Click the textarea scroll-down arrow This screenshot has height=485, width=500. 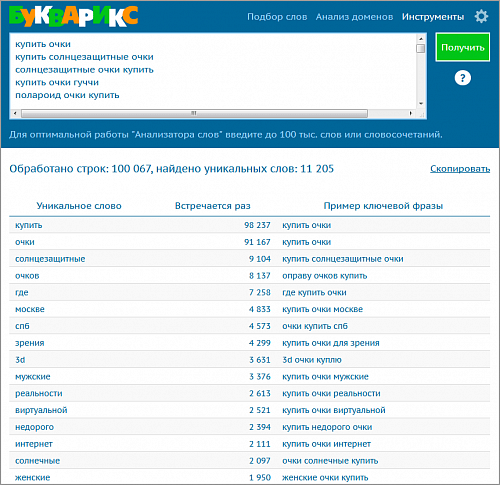tap(421, 103)
